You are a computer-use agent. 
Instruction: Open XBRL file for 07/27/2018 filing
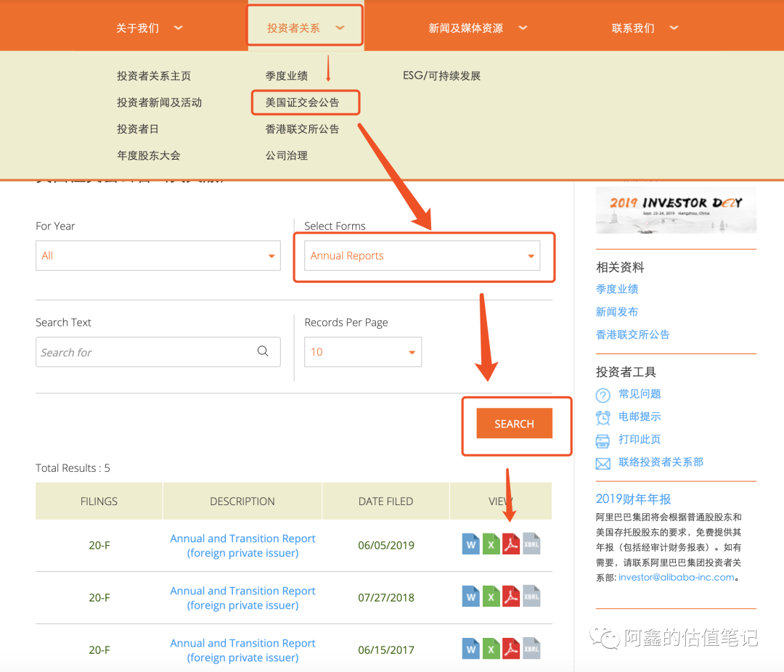(x=531, y=597)
